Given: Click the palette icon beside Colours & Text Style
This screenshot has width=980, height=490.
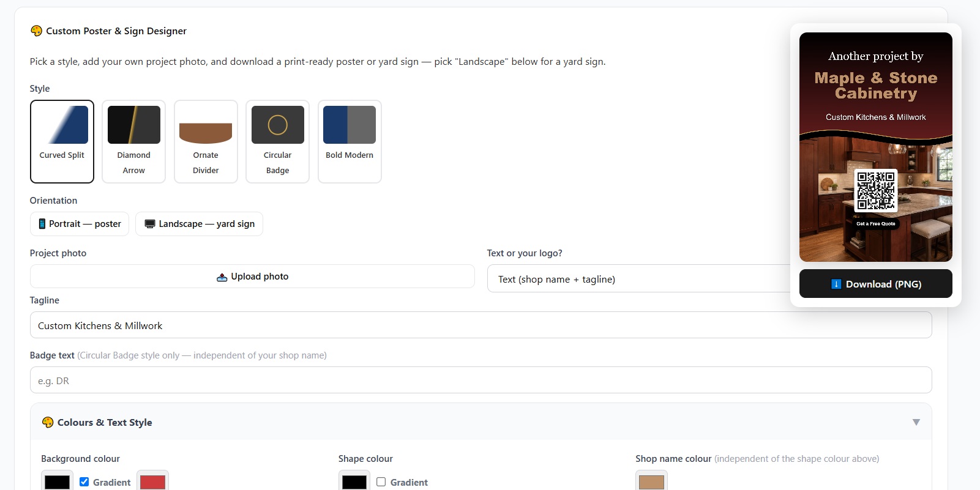Looking at the screenshot, I should tap(48, 422).
